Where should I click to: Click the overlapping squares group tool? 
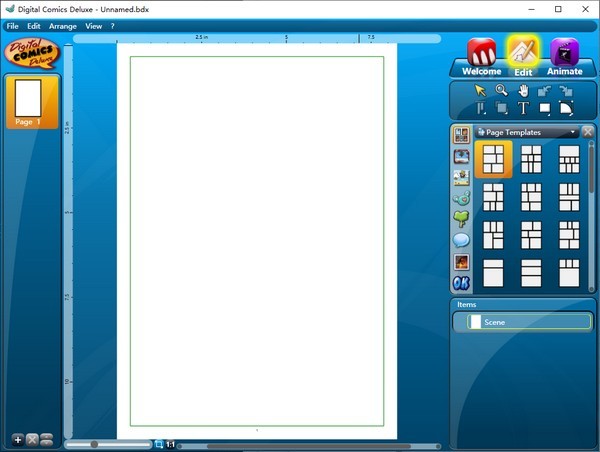(502, 108)
